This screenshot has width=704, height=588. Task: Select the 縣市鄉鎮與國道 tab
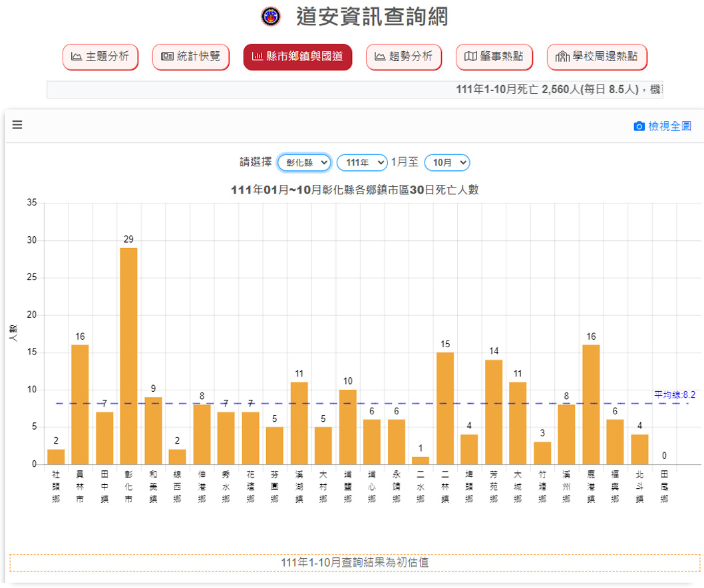(x=297, y=57)
